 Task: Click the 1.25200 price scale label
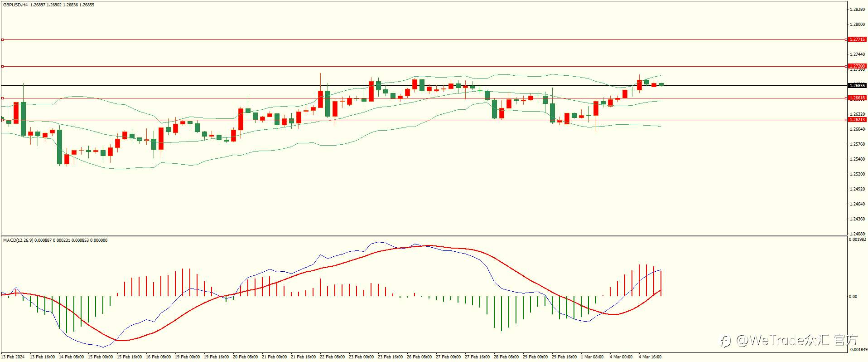coord(858,174)
